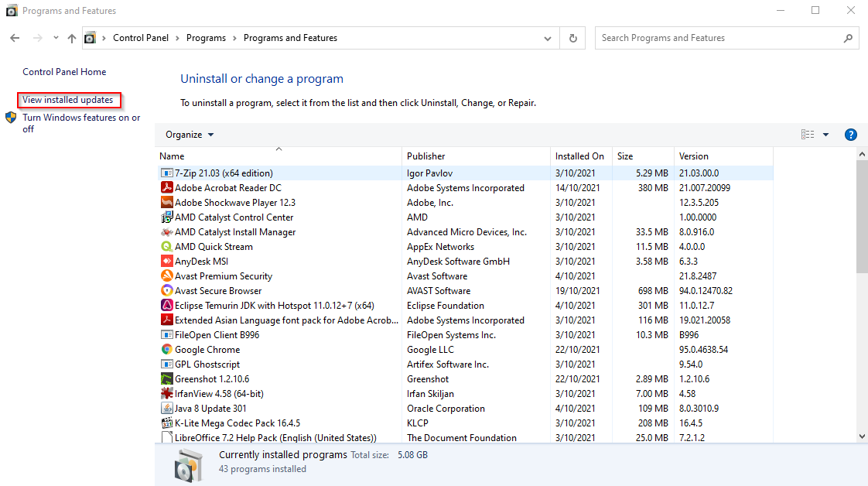Image resolution: width=868 pixels, height=486 pixels.
Task: Open the recent locations dropdown arrow
Action: tap(56, 38)
